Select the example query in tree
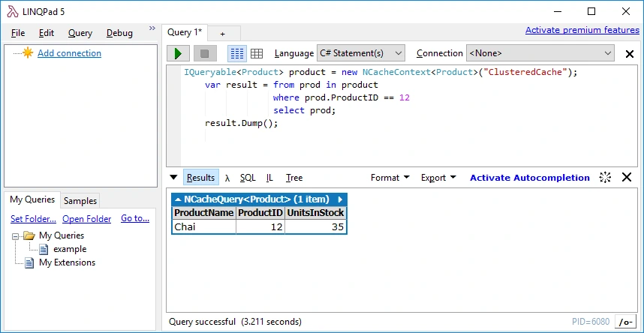 pos(70,249)
